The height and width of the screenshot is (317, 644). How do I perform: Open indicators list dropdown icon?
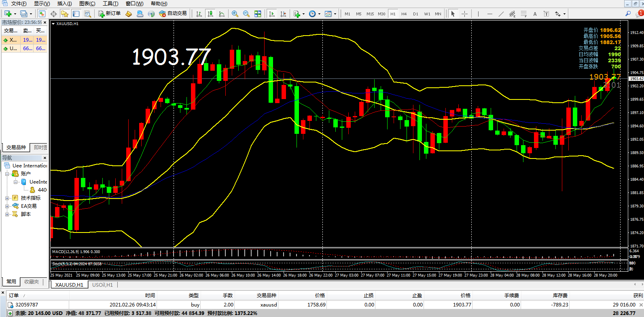click(x=299, y=14)
